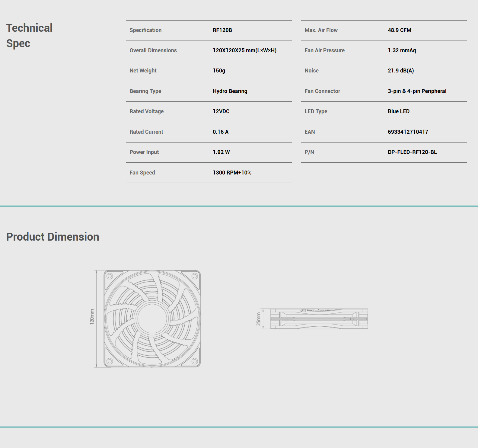Select the Hydro Bearing value
This screenshot has width=478, height=448.
point(230,91)
